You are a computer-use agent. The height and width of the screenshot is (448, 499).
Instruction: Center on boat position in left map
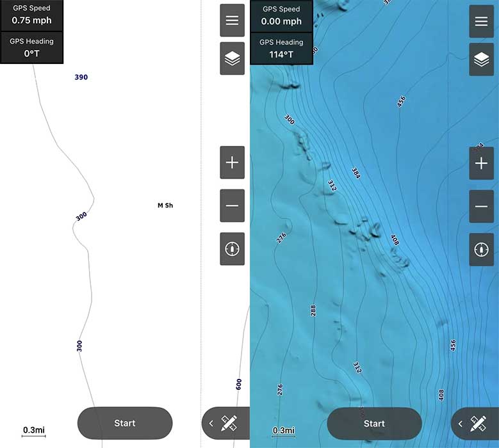pyautogui.click(x=233, y=249)
